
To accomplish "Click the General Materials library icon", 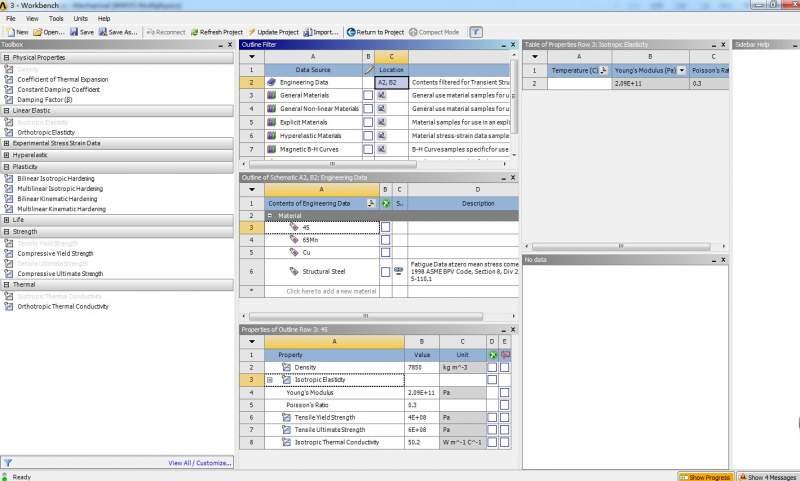I will (271, 95).
